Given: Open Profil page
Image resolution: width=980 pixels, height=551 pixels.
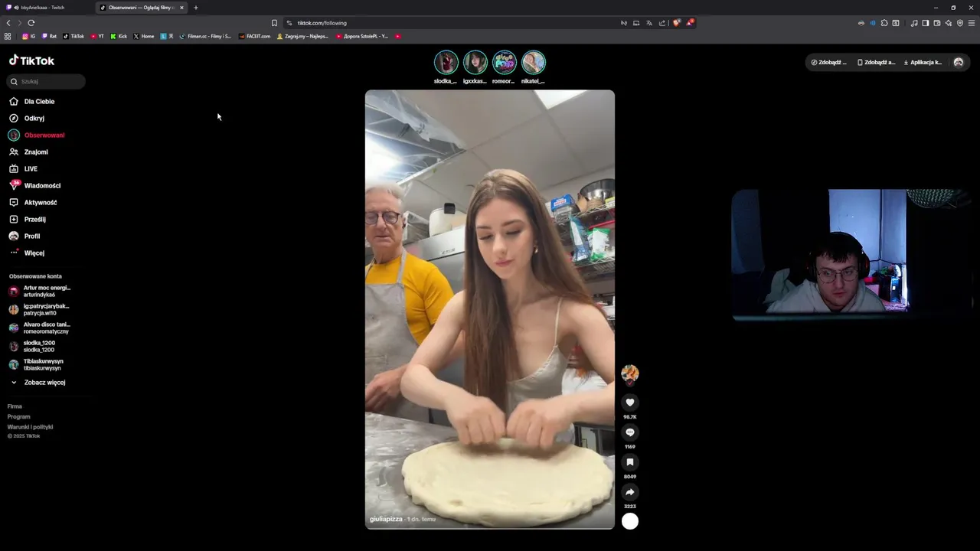Looking at the screenshot, I should tap(24, 236).
